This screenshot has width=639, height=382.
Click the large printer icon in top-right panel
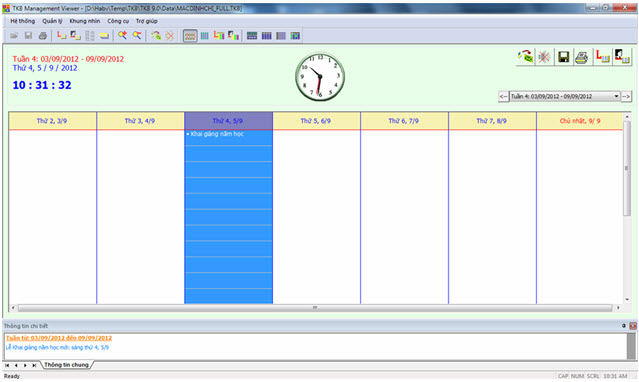coord(582,57)
